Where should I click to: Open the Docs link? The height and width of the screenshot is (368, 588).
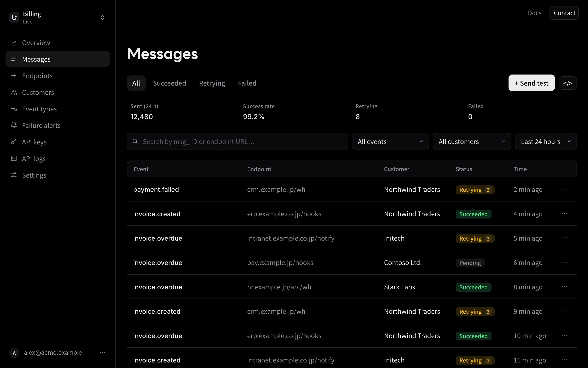[x=534, y=13]
